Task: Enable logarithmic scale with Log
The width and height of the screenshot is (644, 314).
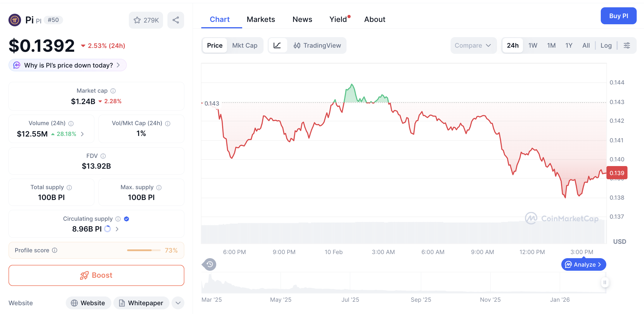Action: point(606,45)
